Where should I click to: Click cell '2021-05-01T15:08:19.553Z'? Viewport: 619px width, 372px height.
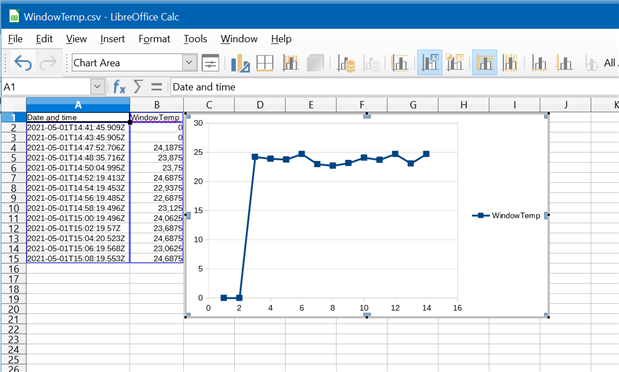click(x=78, y=259)
